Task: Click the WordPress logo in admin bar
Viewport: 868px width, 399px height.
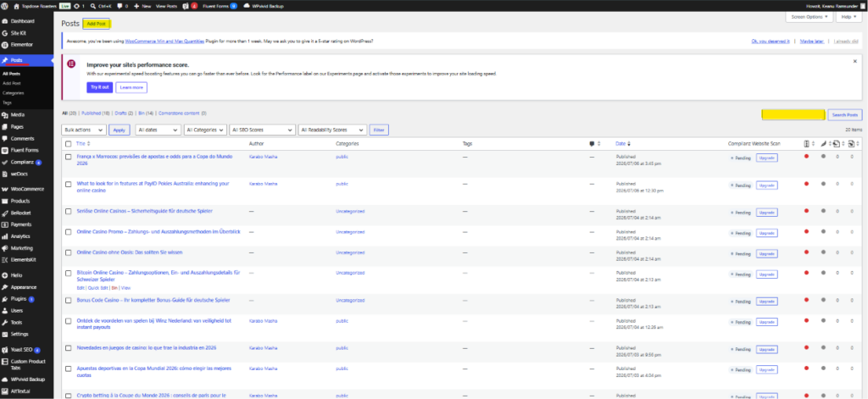Action: tap(5, 6)
